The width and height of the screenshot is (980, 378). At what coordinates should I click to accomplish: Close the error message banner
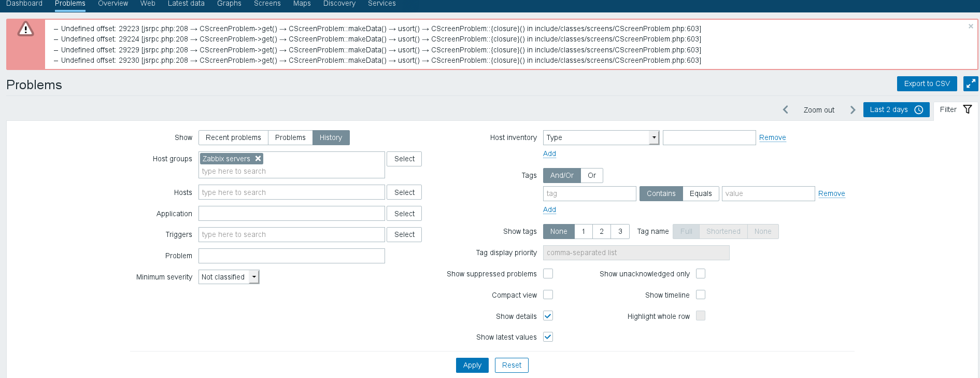click(971, 26)
